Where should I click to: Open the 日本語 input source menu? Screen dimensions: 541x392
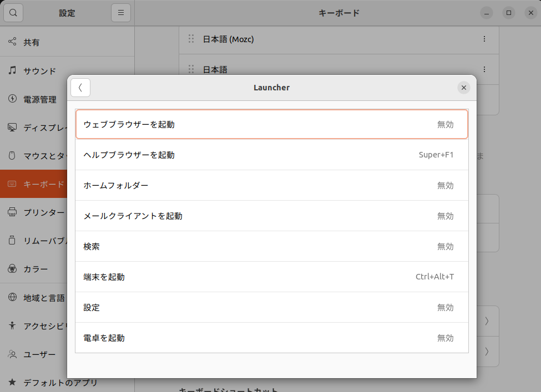coord(484,69)
